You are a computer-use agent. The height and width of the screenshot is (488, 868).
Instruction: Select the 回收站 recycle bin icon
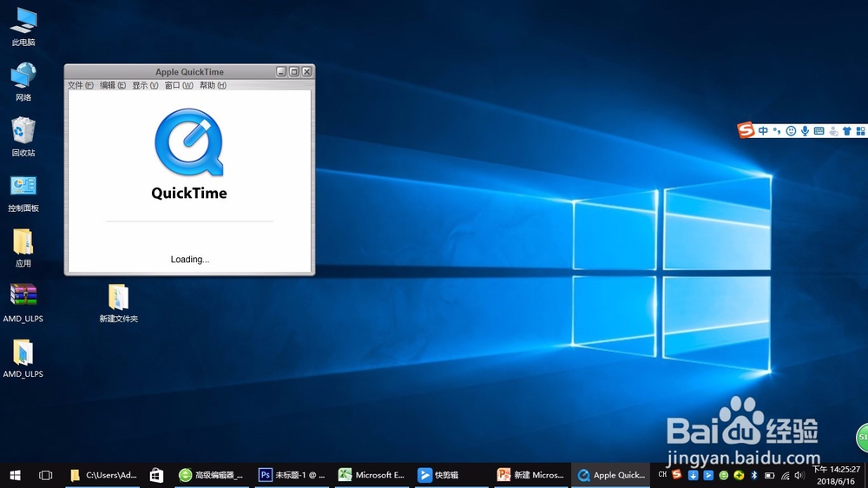23,137
